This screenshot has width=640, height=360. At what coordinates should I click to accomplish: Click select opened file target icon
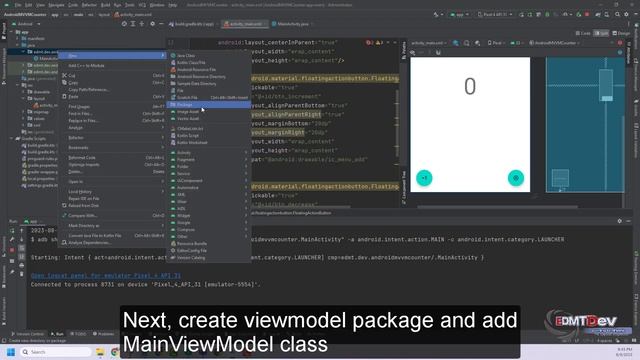[x=124, y=24]
